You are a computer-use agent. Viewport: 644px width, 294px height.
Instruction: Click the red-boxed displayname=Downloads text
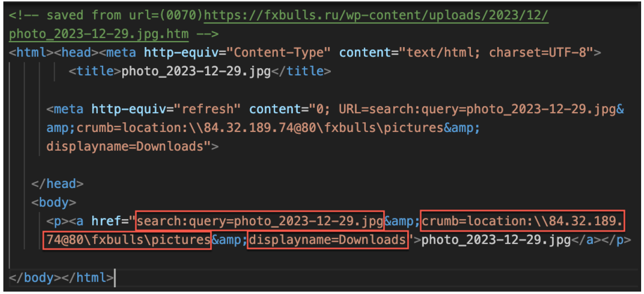click(328, 239)
